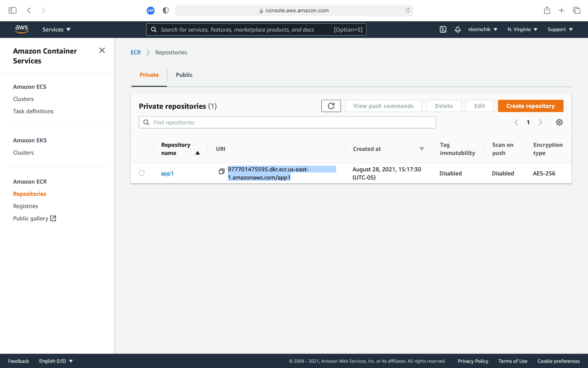Open the English (US) language dropdown

(x=56, y=361)
